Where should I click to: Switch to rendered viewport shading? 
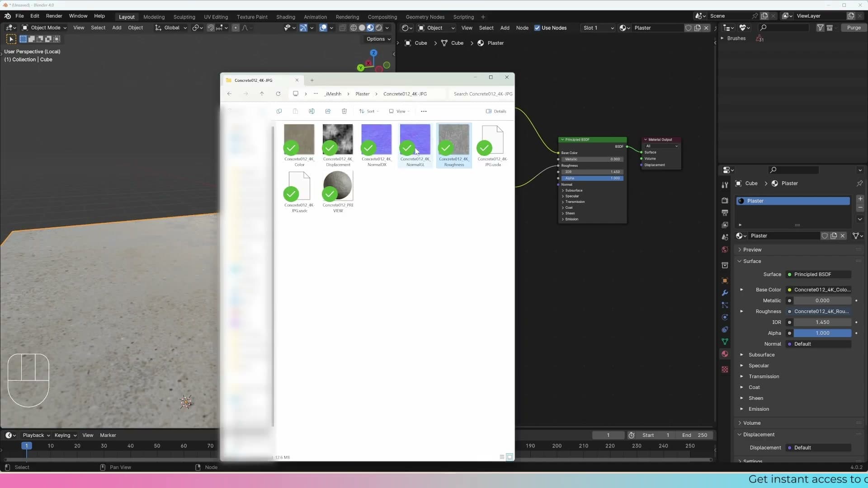(x=379, y=28)
